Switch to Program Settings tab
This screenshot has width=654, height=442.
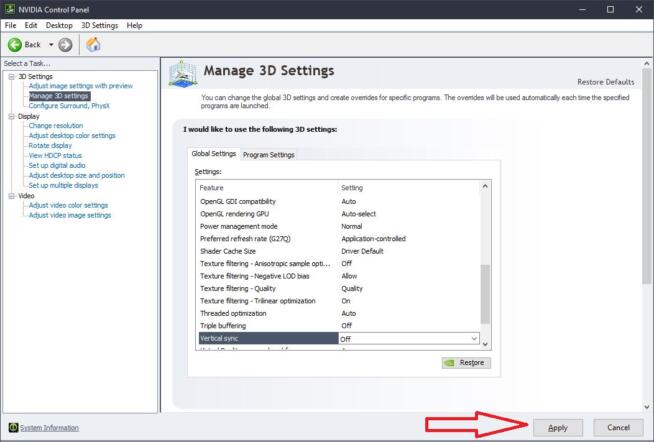[269, 155]
